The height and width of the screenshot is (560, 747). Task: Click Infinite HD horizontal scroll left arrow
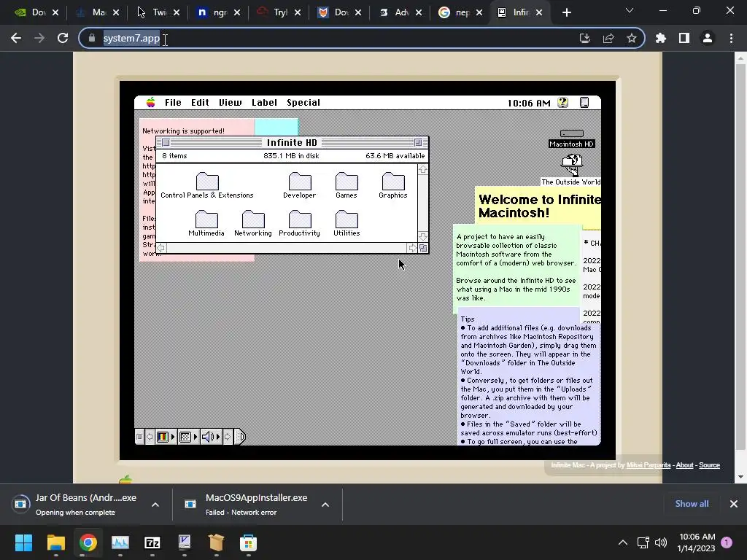point(161,248)
